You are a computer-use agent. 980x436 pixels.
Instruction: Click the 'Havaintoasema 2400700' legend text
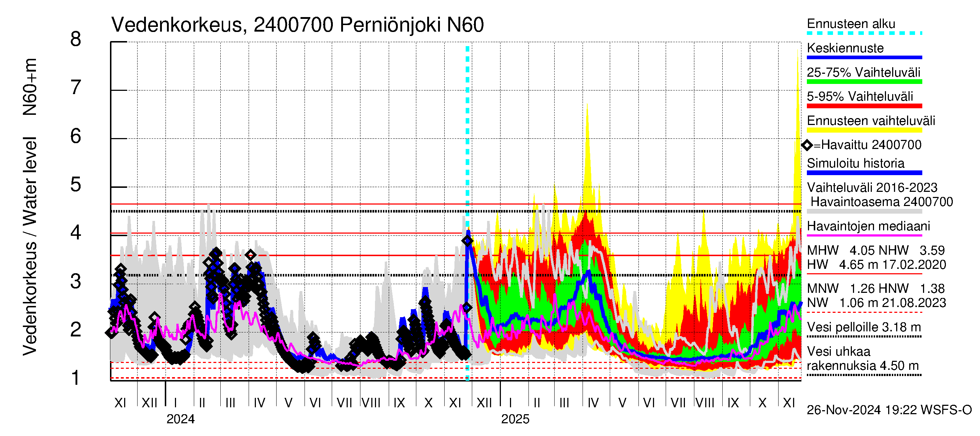(x=882, y=201)
